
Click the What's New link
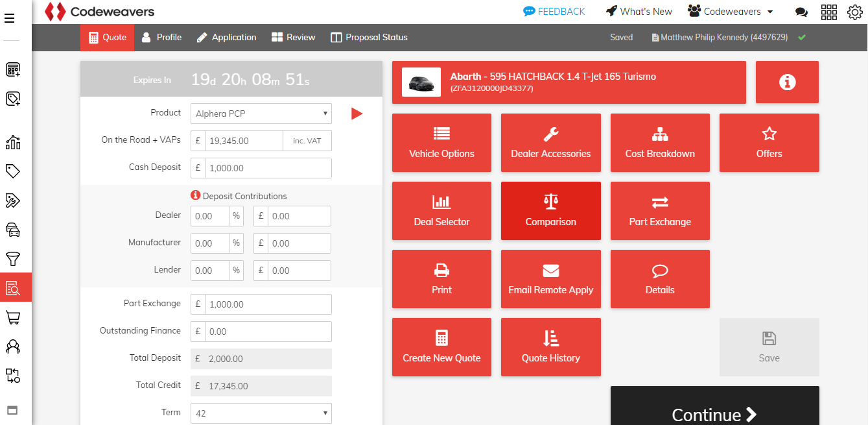coord(639,12)
